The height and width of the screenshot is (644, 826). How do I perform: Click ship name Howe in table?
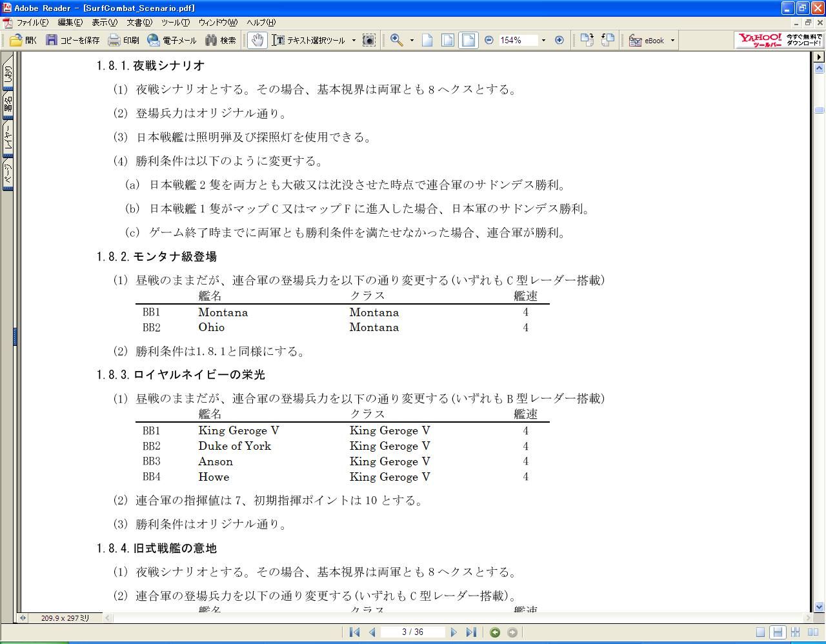214,477
